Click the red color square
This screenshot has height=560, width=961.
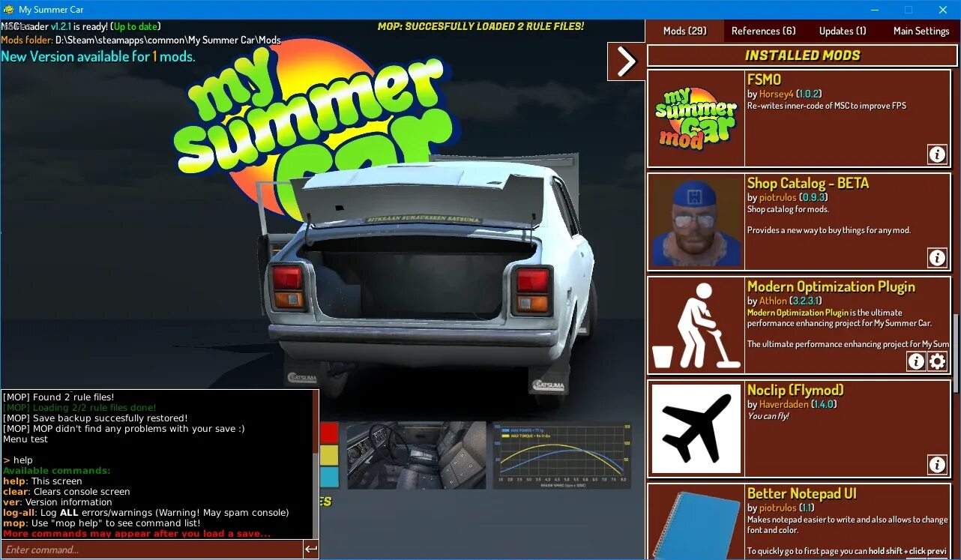(x=329, y=433)
